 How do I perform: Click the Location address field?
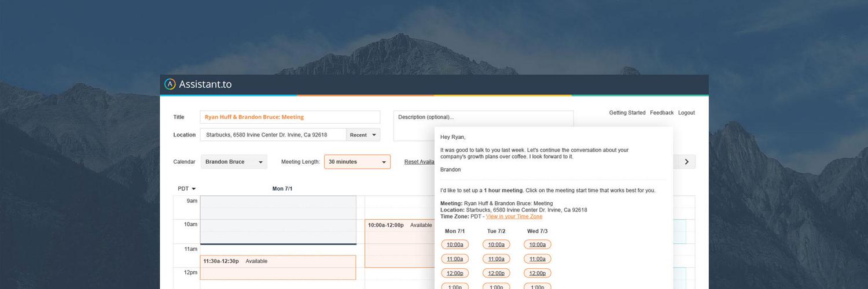tap(273, 135)
